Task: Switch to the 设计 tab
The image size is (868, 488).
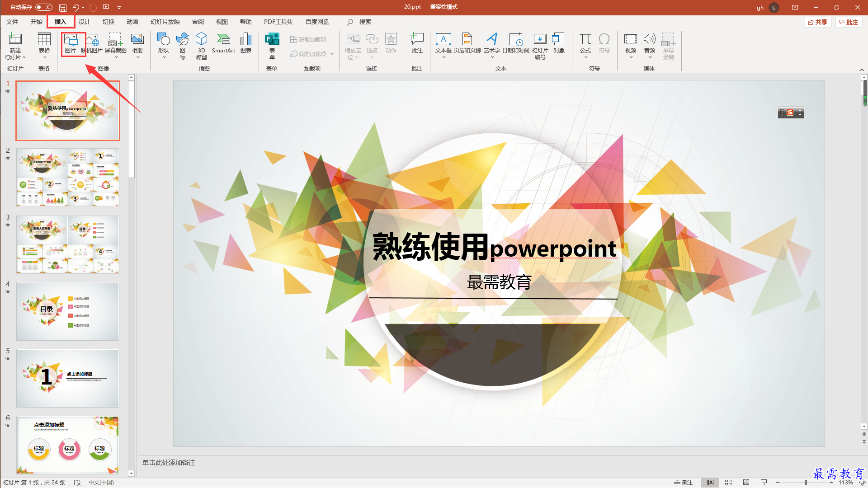Action: [x=85, y=22]
